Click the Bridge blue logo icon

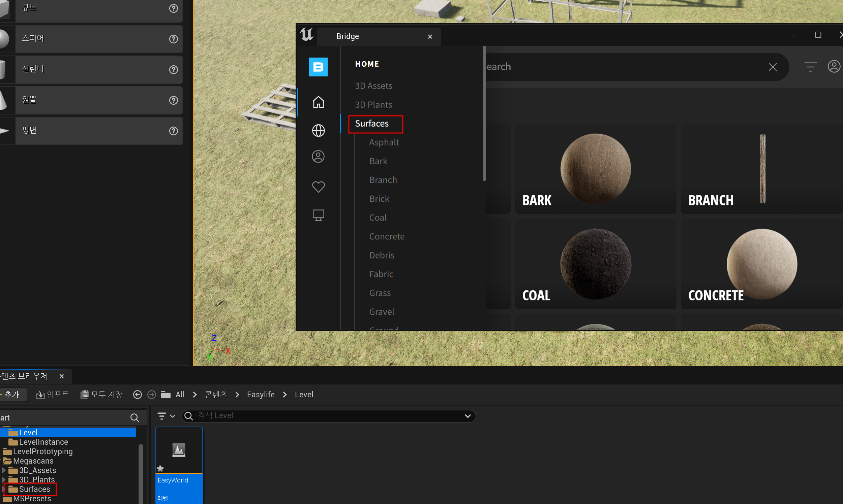click(318, 67)
